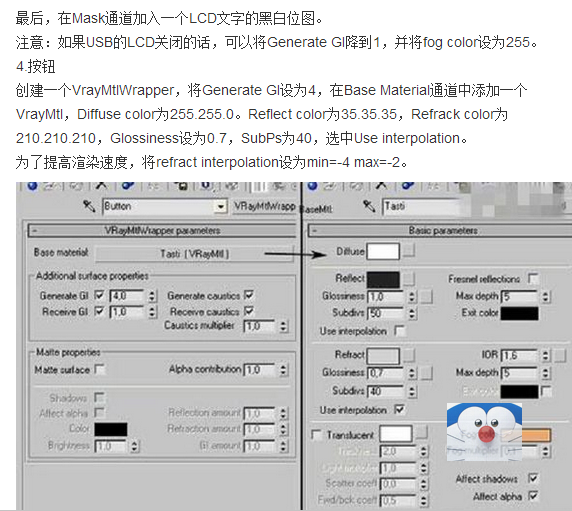Click Make Material Copy icon in Tasti panel
572x511 pixels.
pos(408,186)
